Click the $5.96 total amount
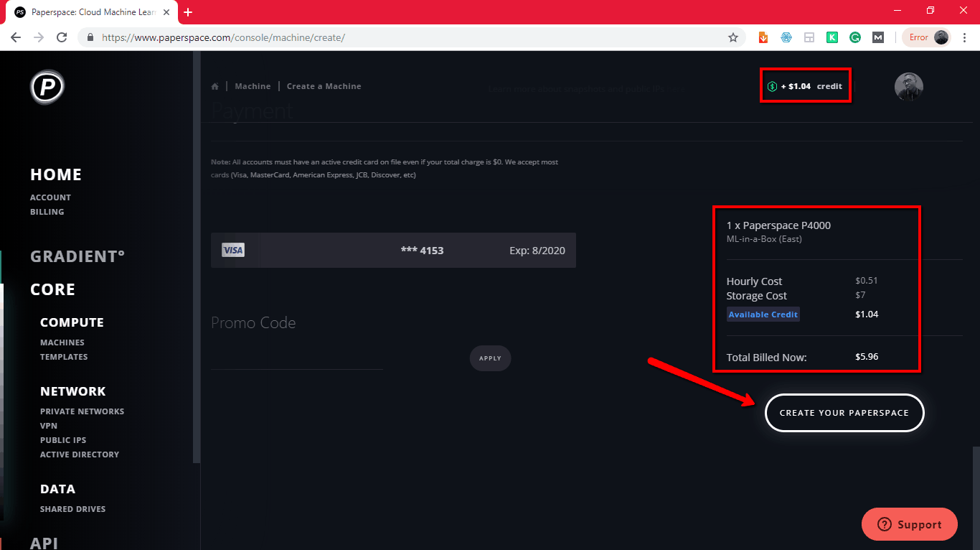This screenshot has height=550, width=980. pos(867,356)
